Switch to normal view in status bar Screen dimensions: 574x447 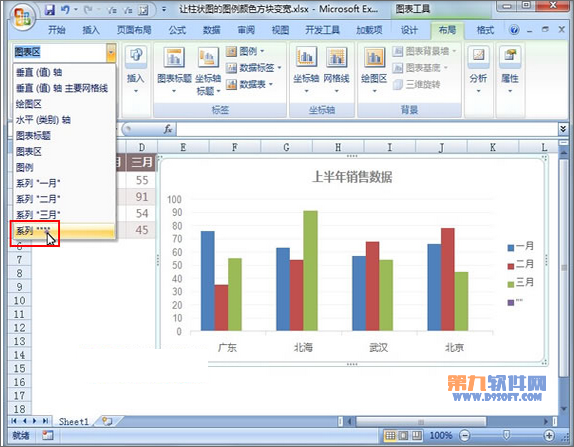click(x=390, y=435)
